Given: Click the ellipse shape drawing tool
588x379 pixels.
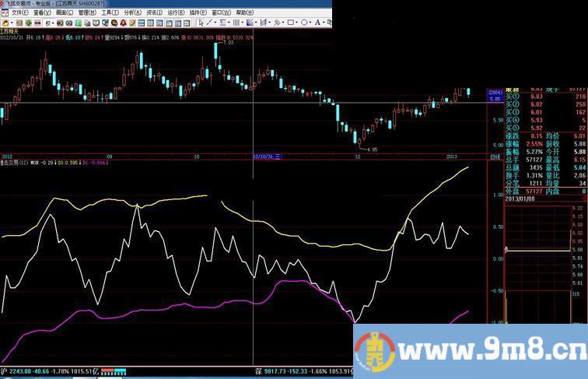Looking at the screenshot, I should click(x=304, y=23).
